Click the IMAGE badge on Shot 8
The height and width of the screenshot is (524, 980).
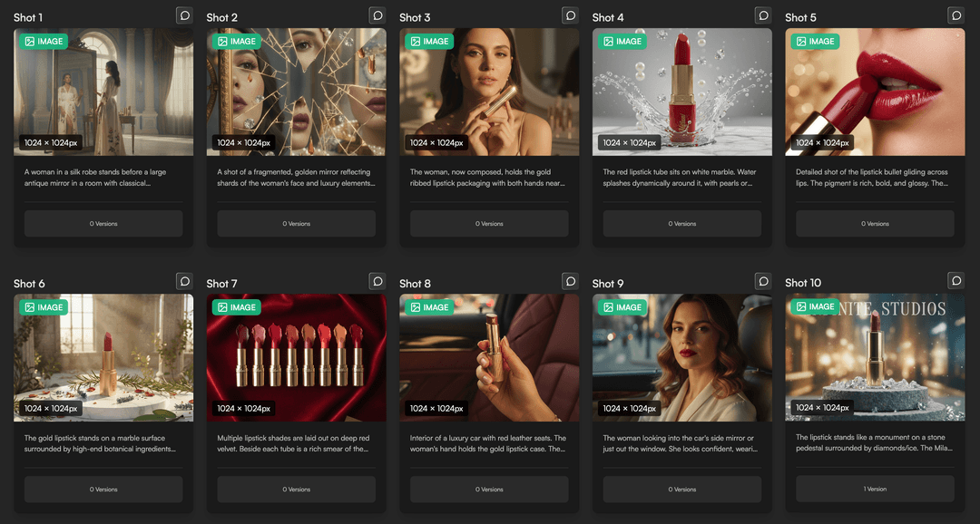429,307
